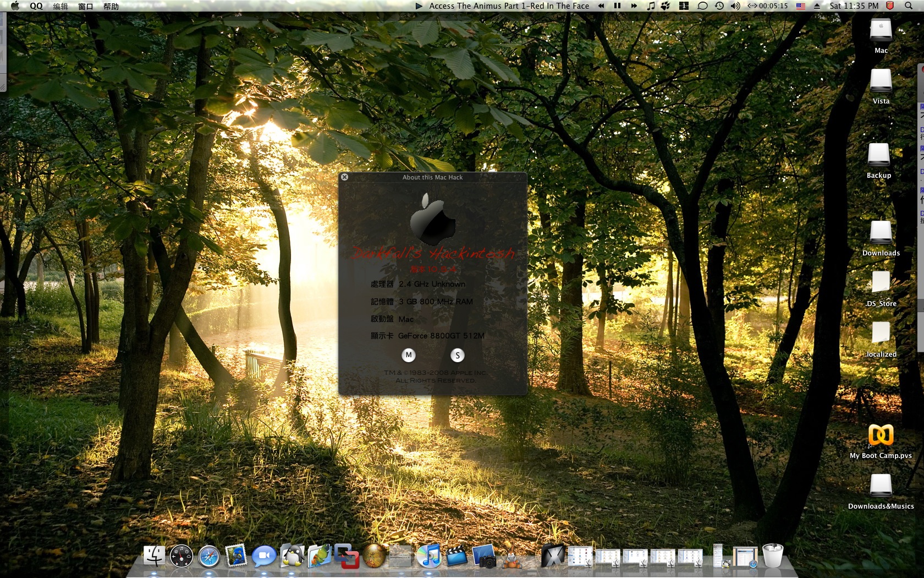
Task: Open the Spaces menu bar icon
Action: click(684, 6)
